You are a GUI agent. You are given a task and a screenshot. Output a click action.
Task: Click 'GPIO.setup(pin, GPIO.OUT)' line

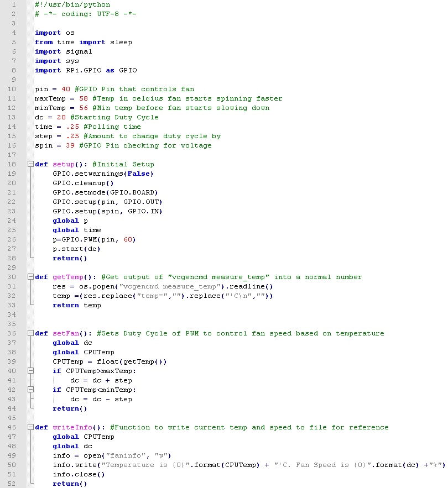pos(107,202)
